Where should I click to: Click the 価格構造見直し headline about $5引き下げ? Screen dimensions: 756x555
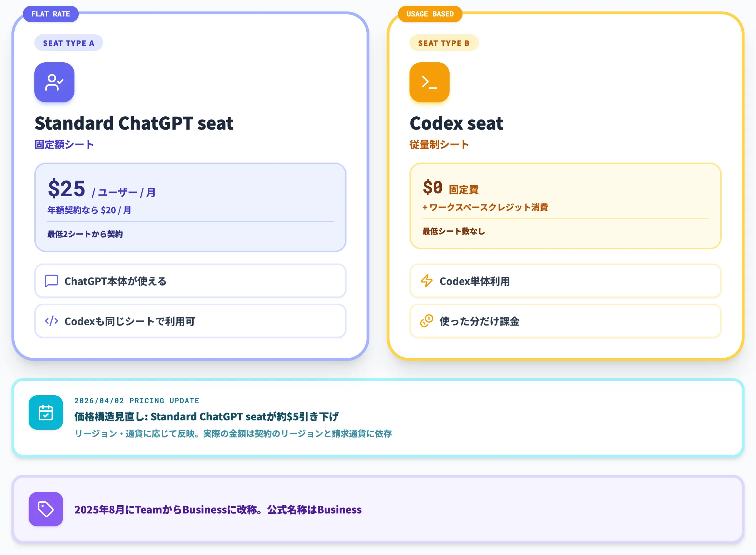(207, 417)
